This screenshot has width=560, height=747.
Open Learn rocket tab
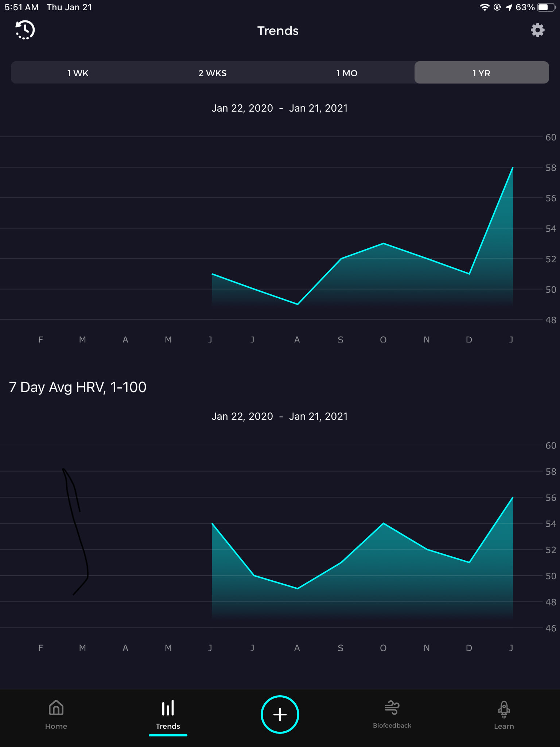coord(504,715)
